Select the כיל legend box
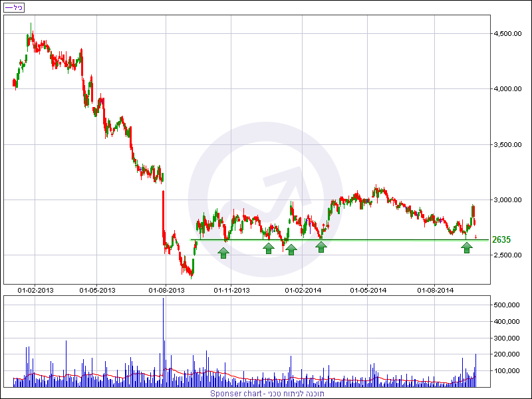Screen dimensions: 532x399 (x=13, y=7)
